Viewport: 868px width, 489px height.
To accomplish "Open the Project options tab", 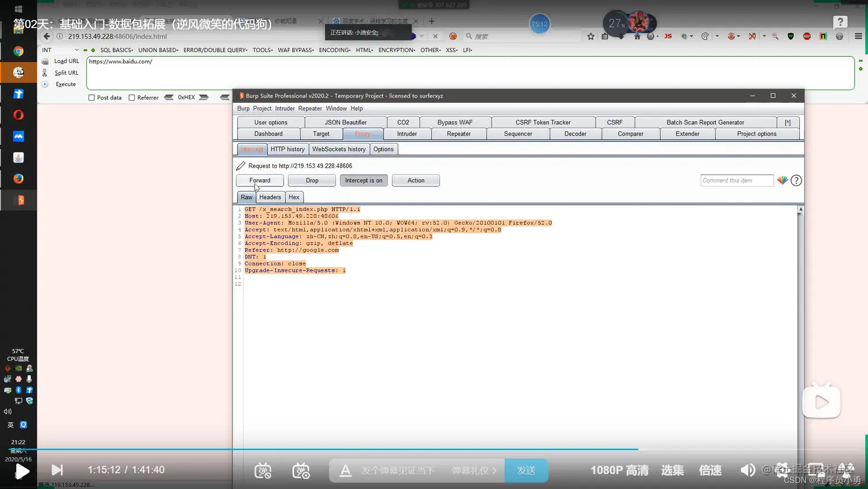I will [x=757, y=134].
